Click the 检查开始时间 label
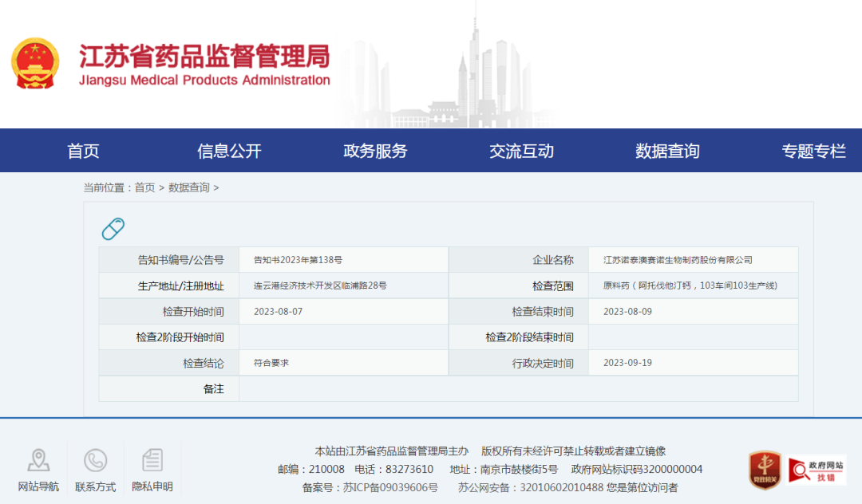 193,312
